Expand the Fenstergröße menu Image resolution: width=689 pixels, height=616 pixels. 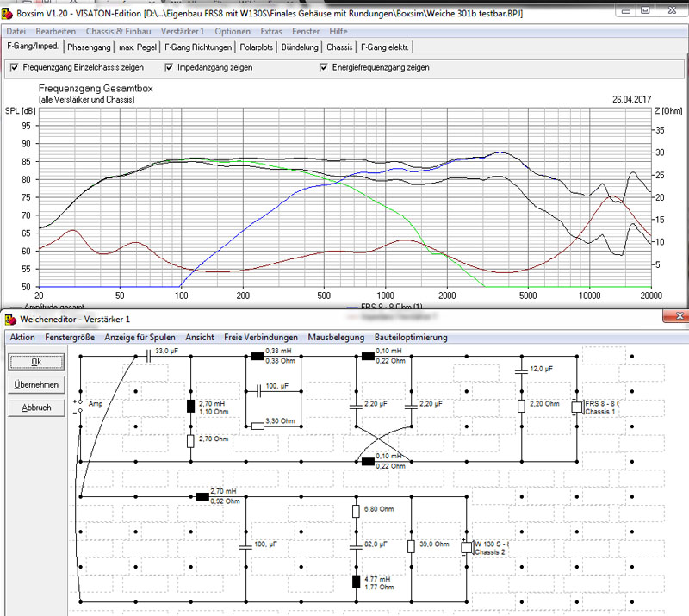coord(70,338)
